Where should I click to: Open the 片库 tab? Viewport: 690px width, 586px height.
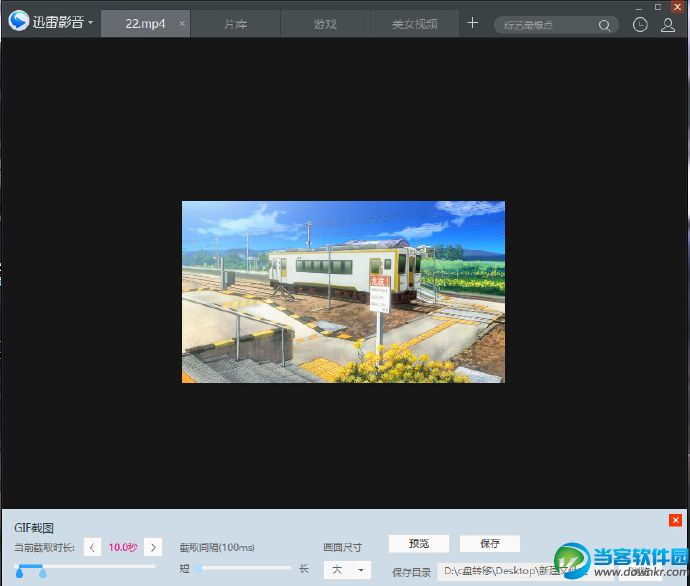tap(235, 24)
